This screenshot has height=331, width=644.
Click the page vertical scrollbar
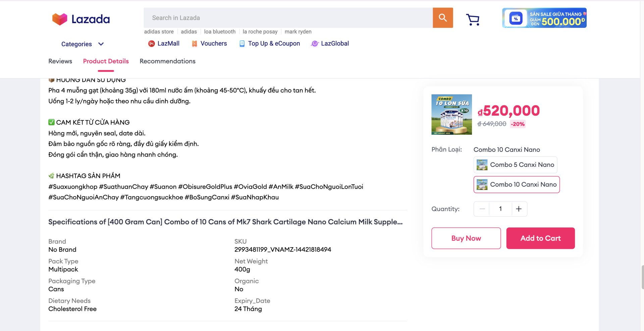[x=642, y=277]
